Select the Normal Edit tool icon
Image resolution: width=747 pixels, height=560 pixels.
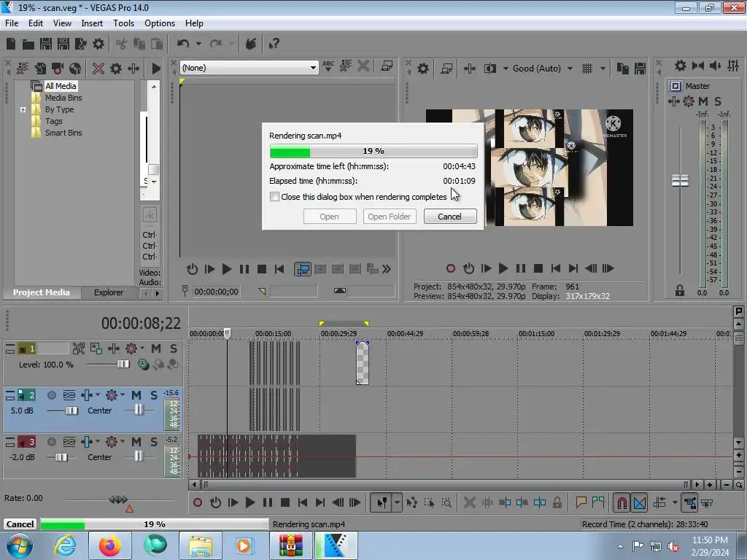pos(382,502)
